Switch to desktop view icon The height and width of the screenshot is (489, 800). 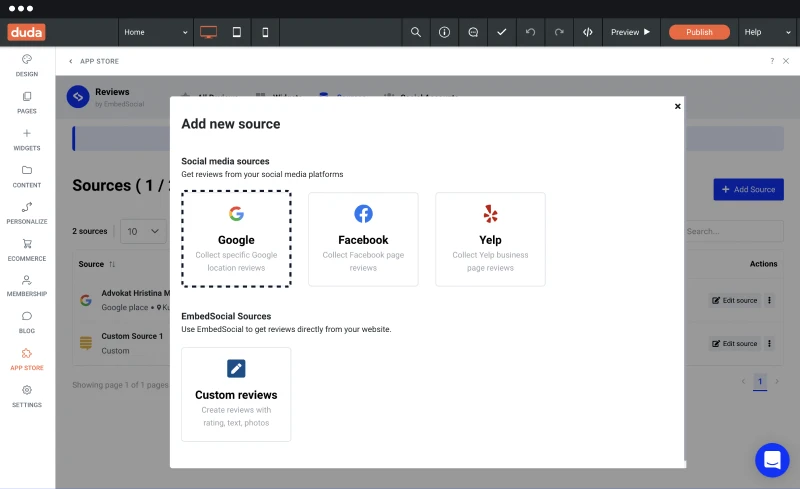(x=208, y=32)
